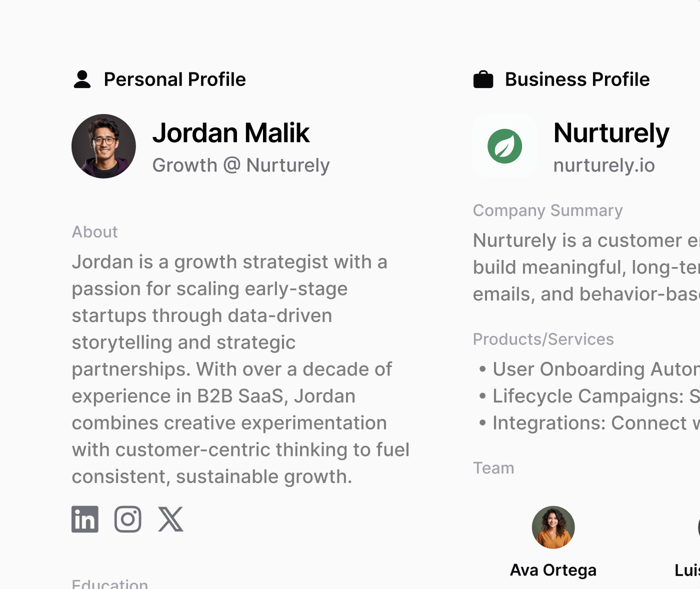This screenshot has width=700, height=589.
Task: Click the briefcase icon beside Business Profile
Action: (x=483, y=79)
